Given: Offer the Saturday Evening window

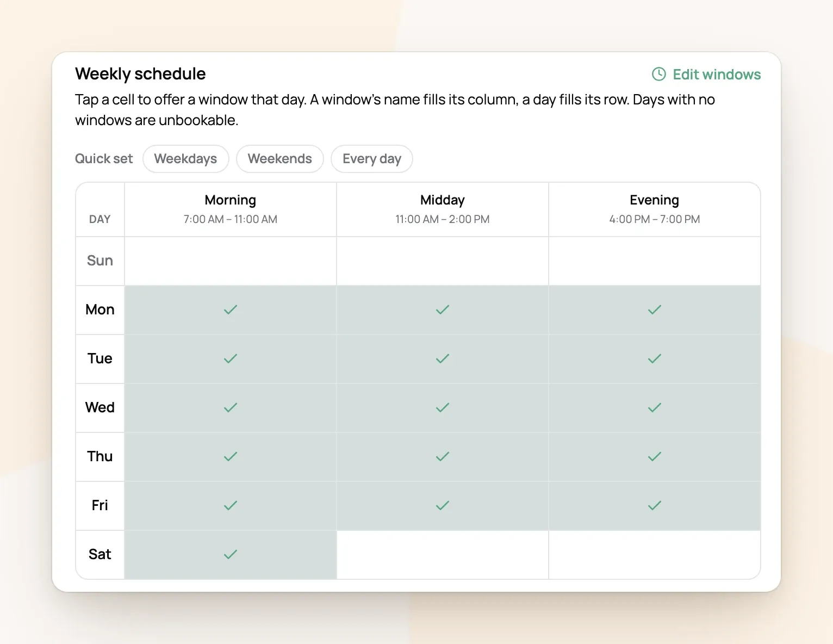Looking at the screenshot, I should (655, 555).
